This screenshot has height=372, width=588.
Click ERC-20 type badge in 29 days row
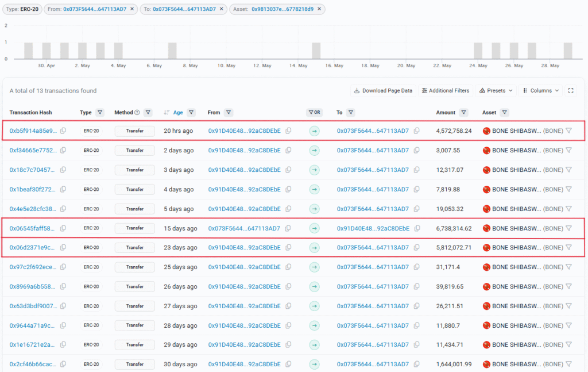tap(91, 344)
